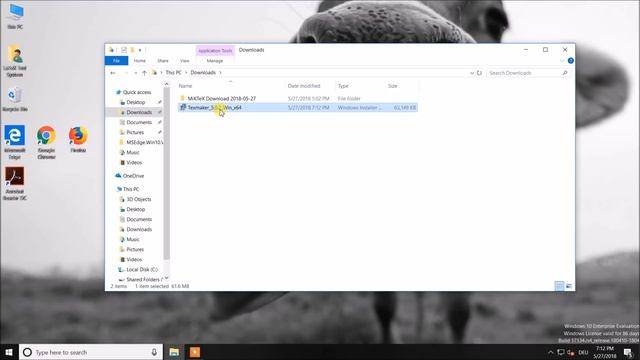Viewport: 640px width, 360px height.
Task: Select Quick access in navigation pane
Action: point(137,92)
